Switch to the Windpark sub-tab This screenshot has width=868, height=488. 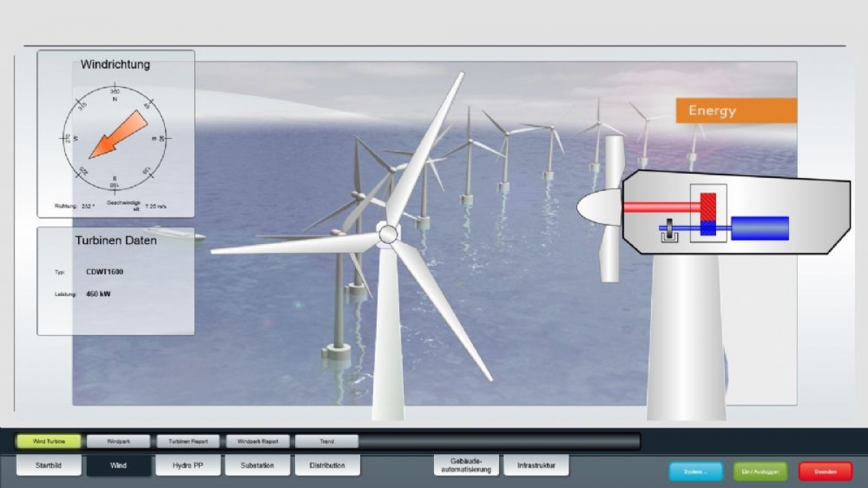click(x=119, y=441)
